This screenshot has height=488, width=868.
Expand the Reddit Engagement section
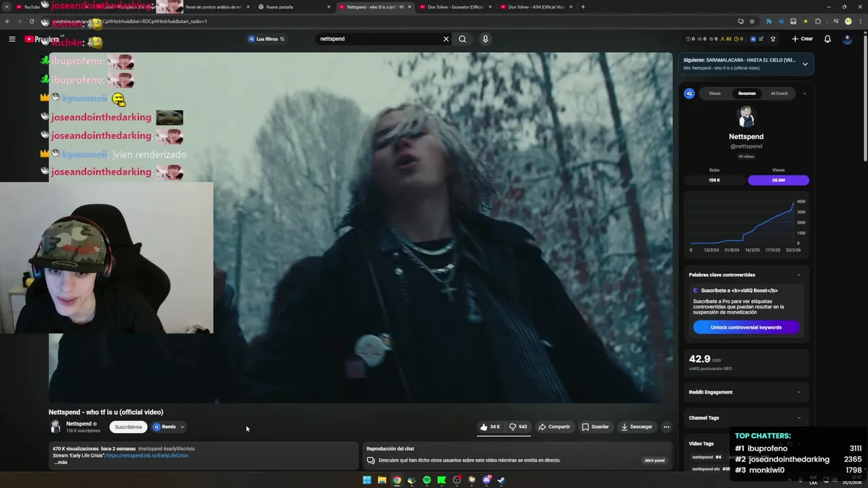pos(746,392)
